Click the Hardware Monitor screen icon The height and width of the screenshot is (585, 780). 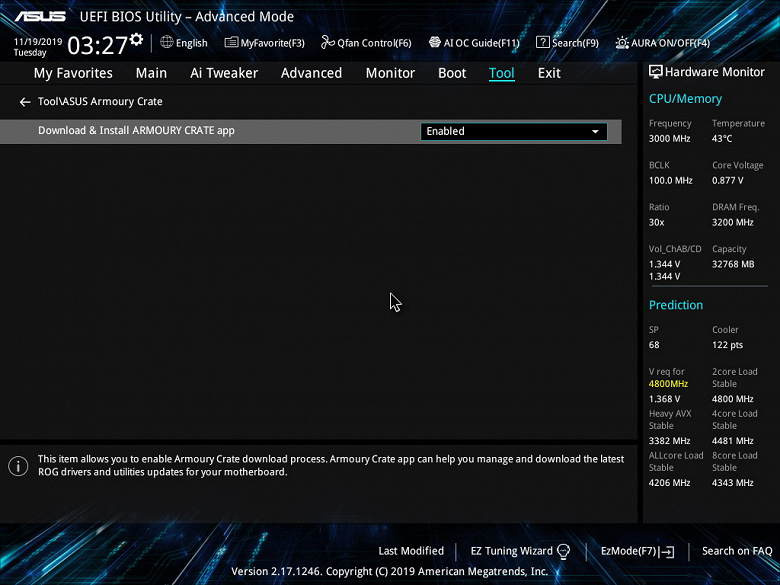click(x=656, y=72)
